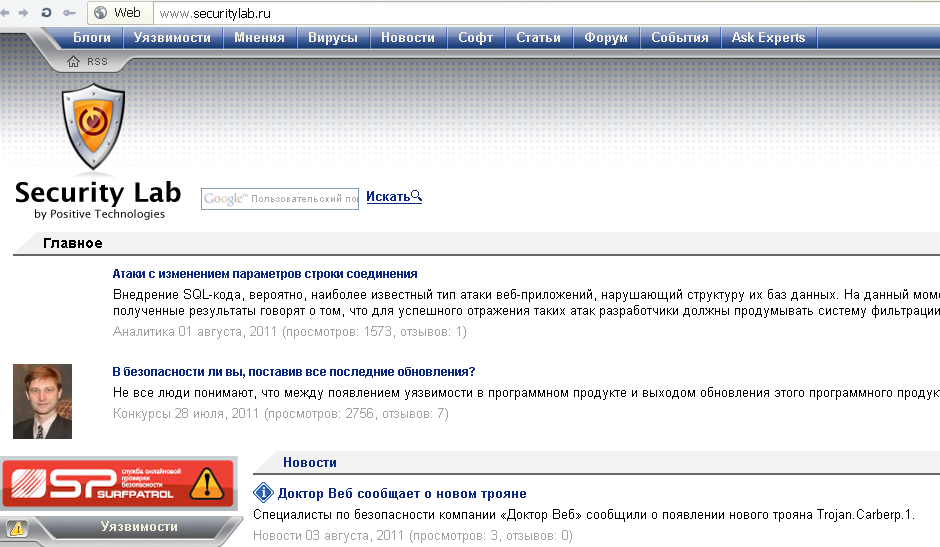Click the Security Lab shield logo

[94, 127]
